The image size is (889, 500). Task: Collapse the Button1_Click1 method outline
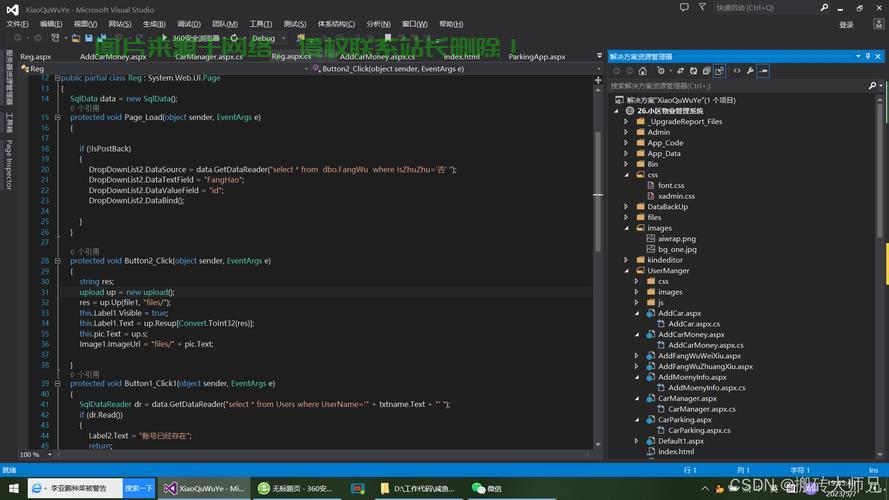click(57, 384)
